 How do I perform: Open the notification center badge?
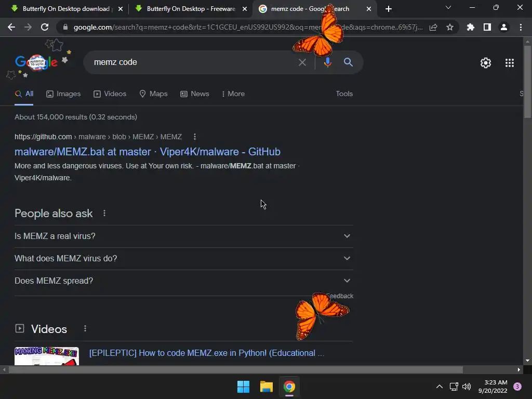pos(517,387)
